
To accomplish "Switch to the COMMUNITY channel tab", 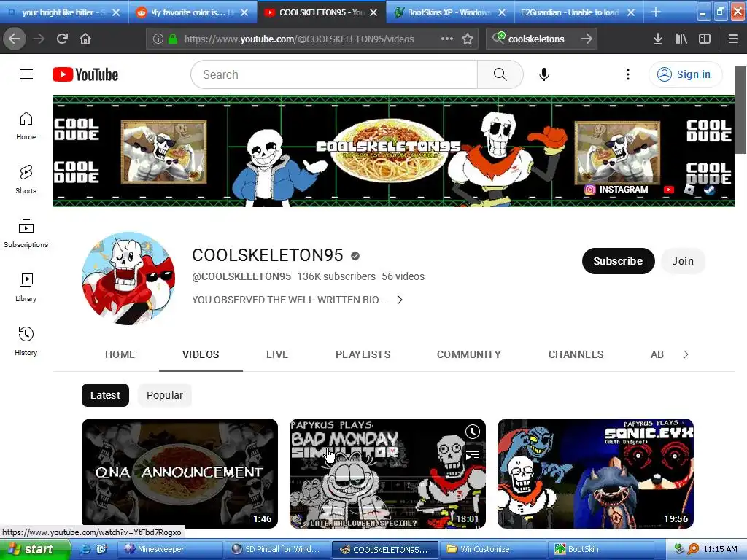I will tap(469, 354).
